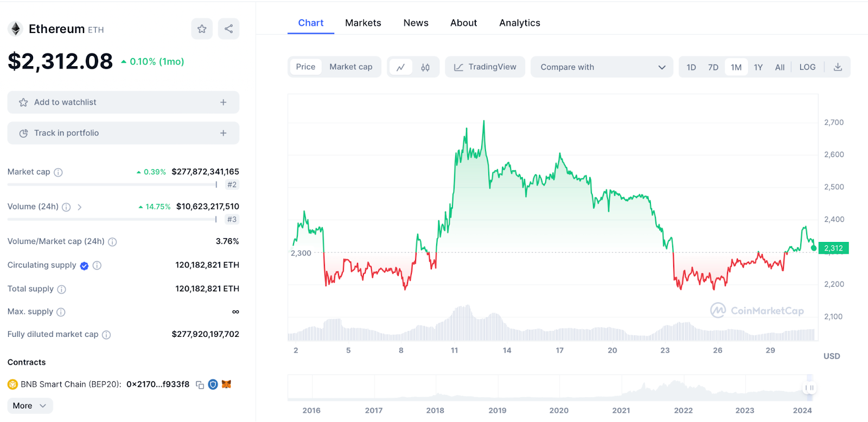The height and width of the screenshot is (422, 868).
Task: Click the #3 volume rank badge
Action: click(232, 220)
